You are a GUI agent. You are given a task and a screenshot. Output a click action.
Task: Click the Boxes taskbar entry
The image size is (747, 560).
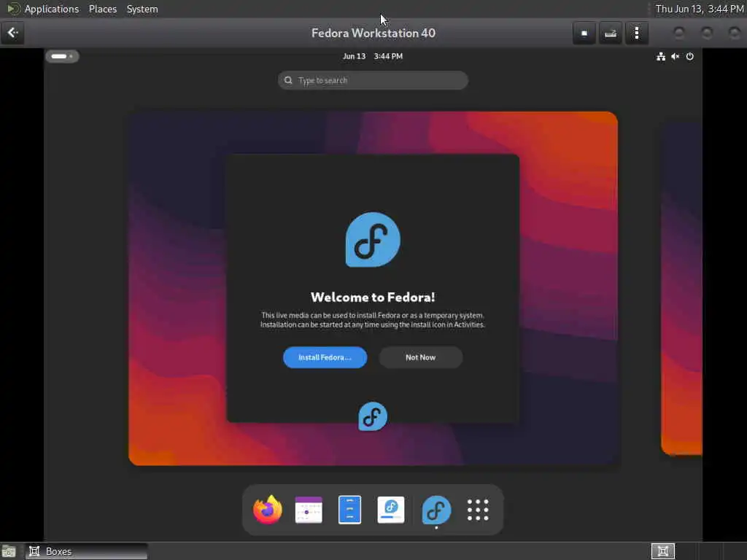[x=86, y=551]
